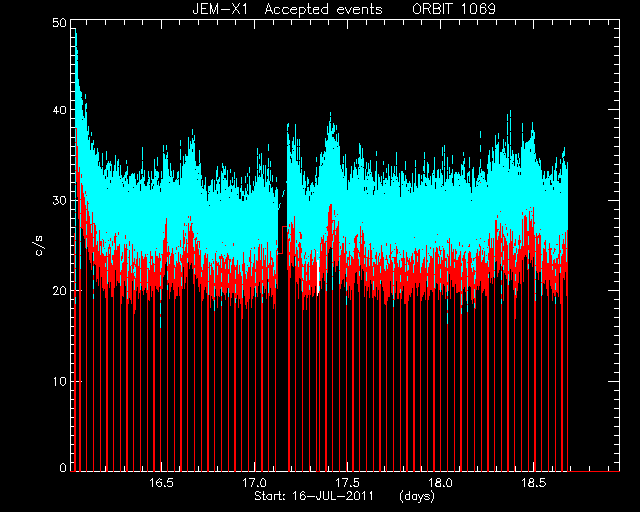
Task: Click the y-axis tick label 30
Action: 59,200
